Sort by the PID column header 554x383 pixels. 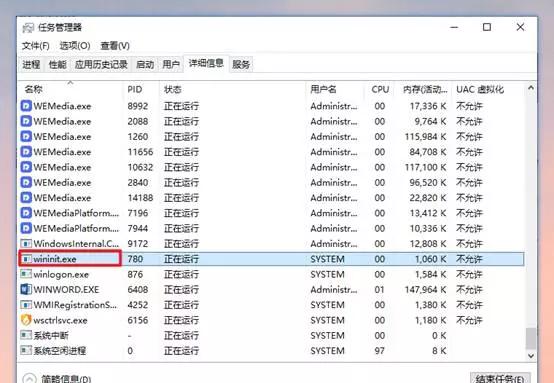[x=141, y=89]
